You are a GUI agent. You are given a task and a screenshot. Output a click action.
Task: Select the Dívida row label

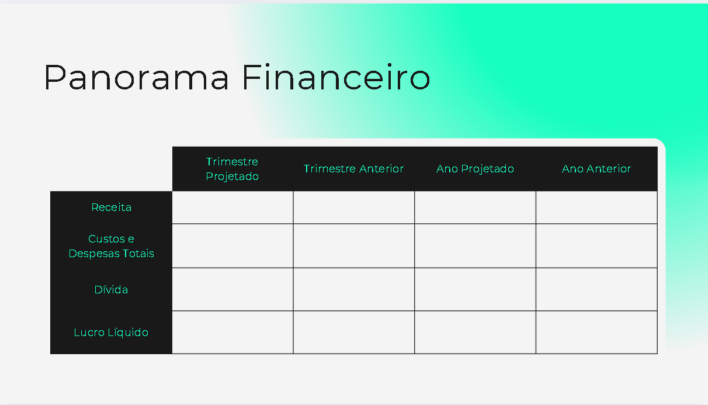click(111, 289)
